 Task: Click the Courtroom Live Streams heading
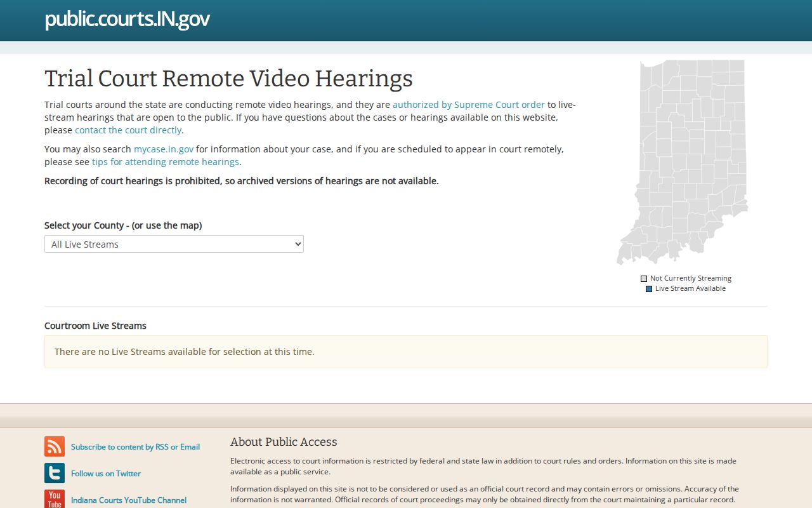point(95,326)
